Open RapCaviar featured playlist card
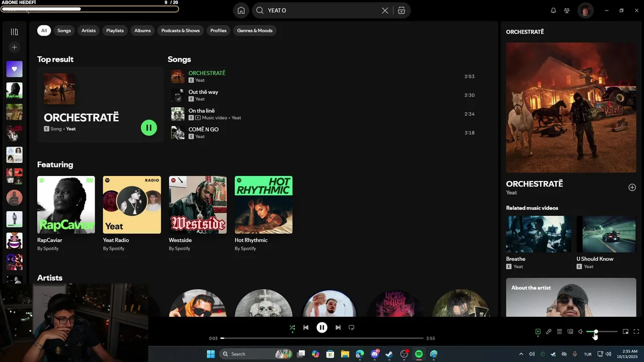 (x=66, y=214)
